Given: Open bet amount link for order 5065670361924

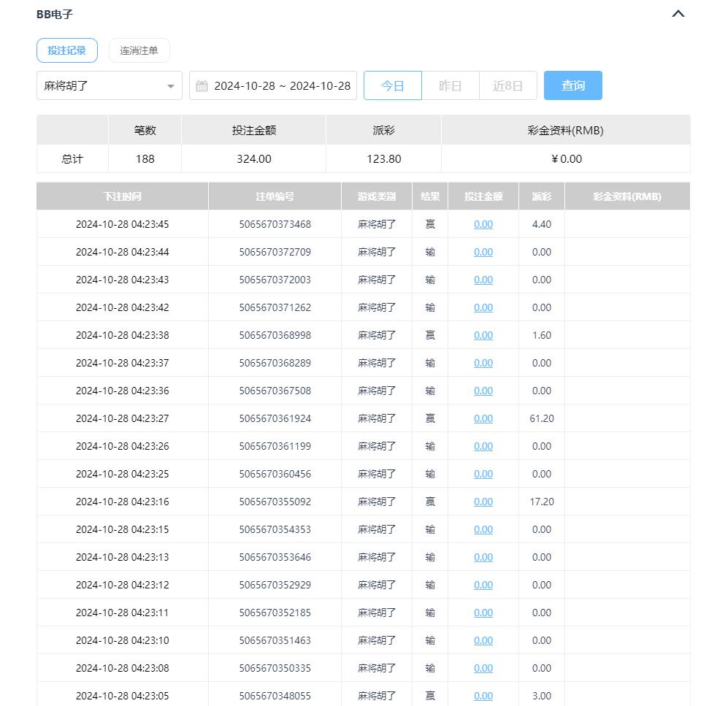Looking at the screenshot, I should click(483, 418).
